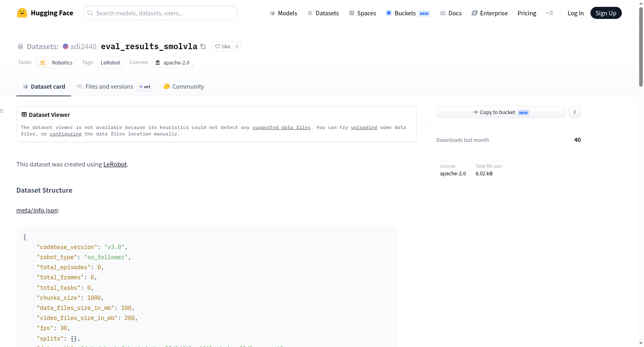The height and width of the screenshot is (347, 644).
Task: Select the LeRobot tag
Action: click(110, 62)
